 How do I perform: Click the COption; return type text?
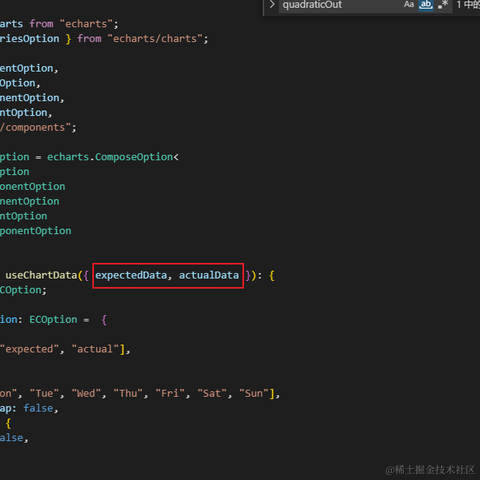click(x=23, y=290)
